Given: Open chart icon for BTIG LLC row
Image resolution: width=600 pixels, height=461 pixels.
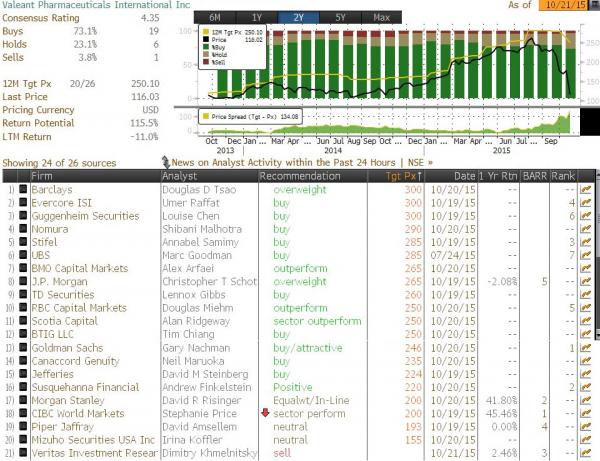Looking at the screenshot, I should pyautogui.click(x=585, y=334).
